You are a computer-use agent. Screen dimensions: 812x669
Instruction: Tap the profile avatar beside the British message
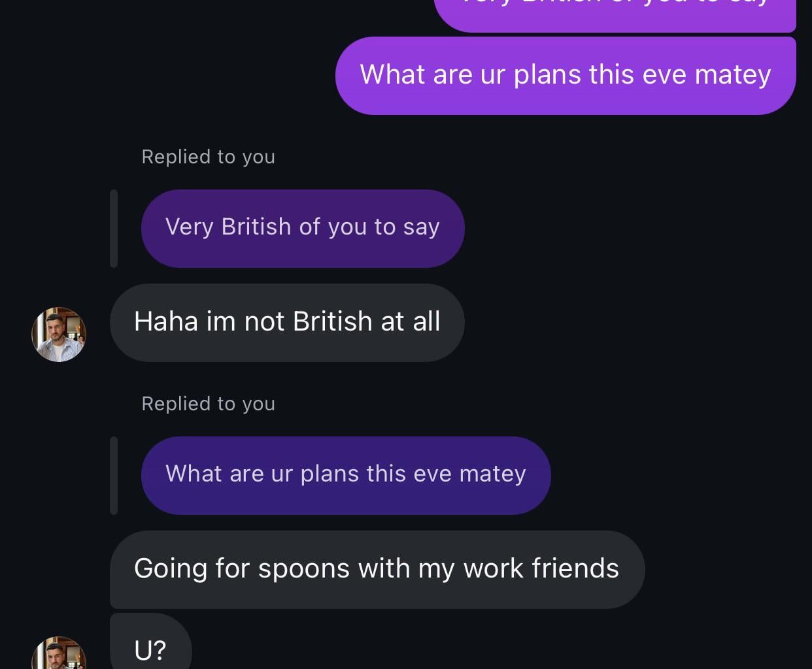click(59, 334)
